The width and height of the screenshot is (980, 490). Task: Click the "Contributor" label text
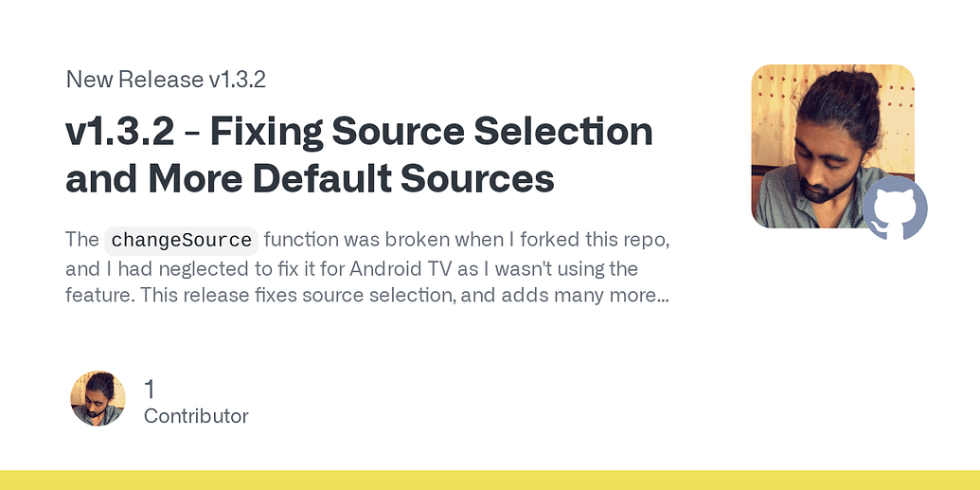click(x=196, y=416)
